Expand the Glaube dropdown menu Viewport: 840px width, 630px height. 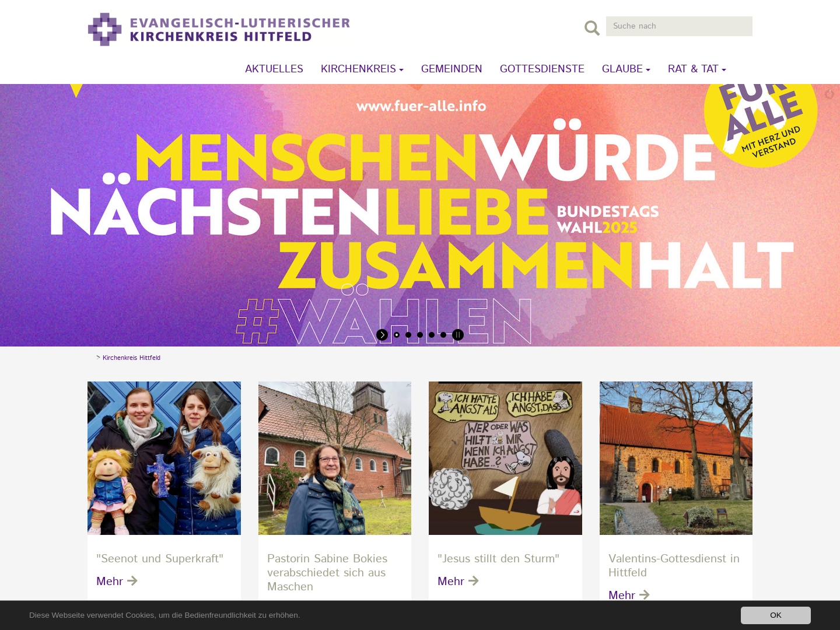click(626, 69)
